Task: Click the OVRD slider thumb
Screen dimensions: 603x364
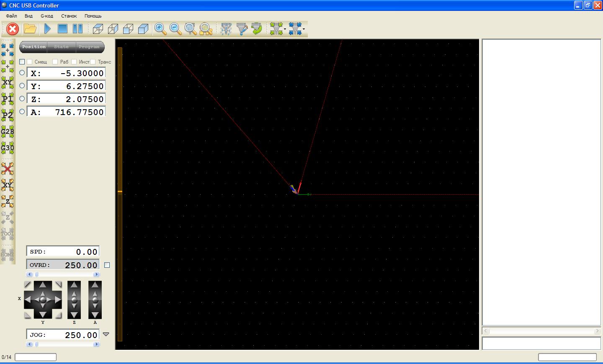Action: (x=36, y=274)
